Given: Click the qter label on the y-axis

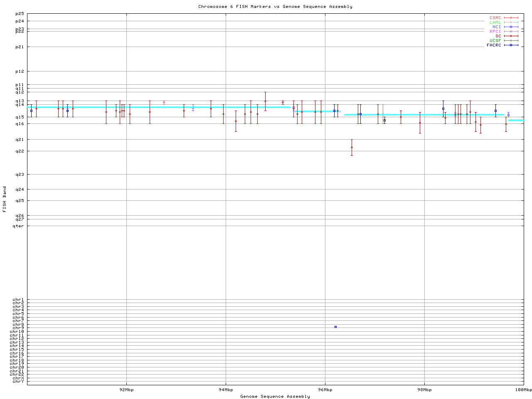Looking at the screenshot, I should tap(18, 226).
